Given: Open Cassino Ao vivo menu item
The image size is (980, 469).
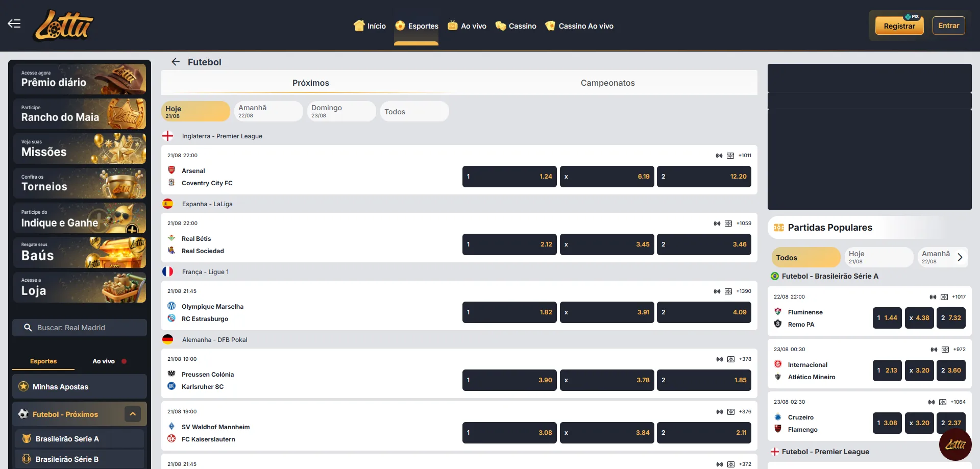Looking at the screenshot, I should coord(579,26).
